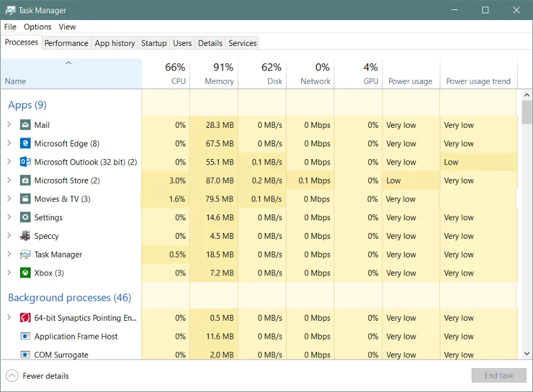Click the 28.3 MB memory cell
The height and width of the screenshot is (392, 533).
214,125
